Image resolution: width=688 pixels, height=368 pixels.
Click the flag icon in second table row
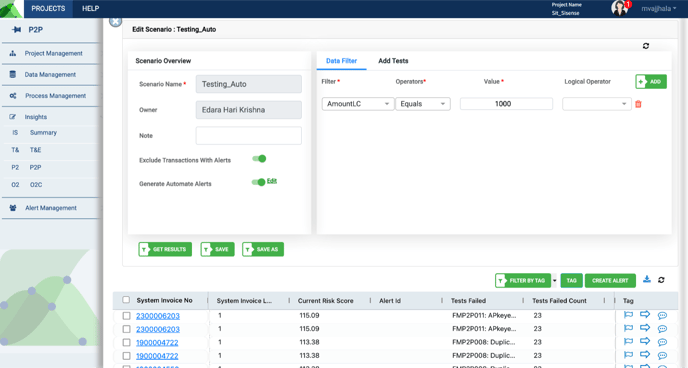pos(628,328)
